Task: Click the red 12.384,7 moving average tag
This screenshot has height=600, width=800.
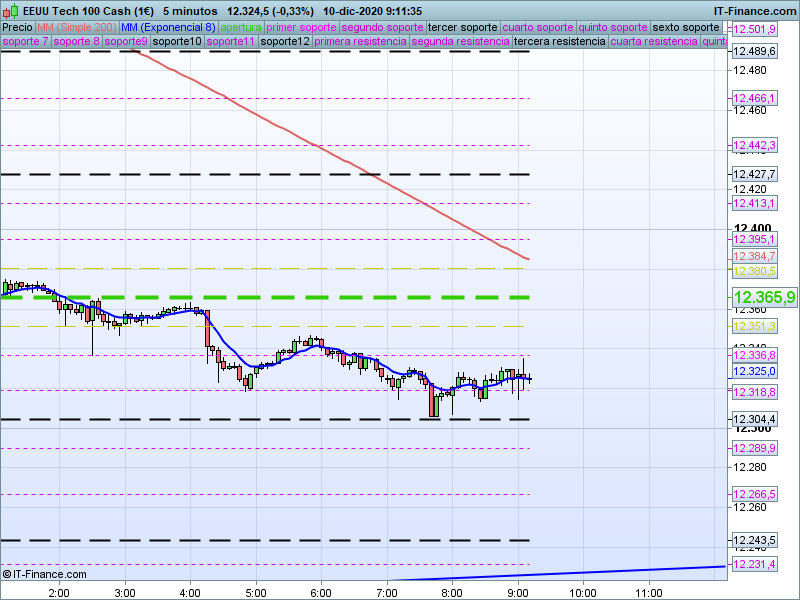Action: [x=755, y=256]
